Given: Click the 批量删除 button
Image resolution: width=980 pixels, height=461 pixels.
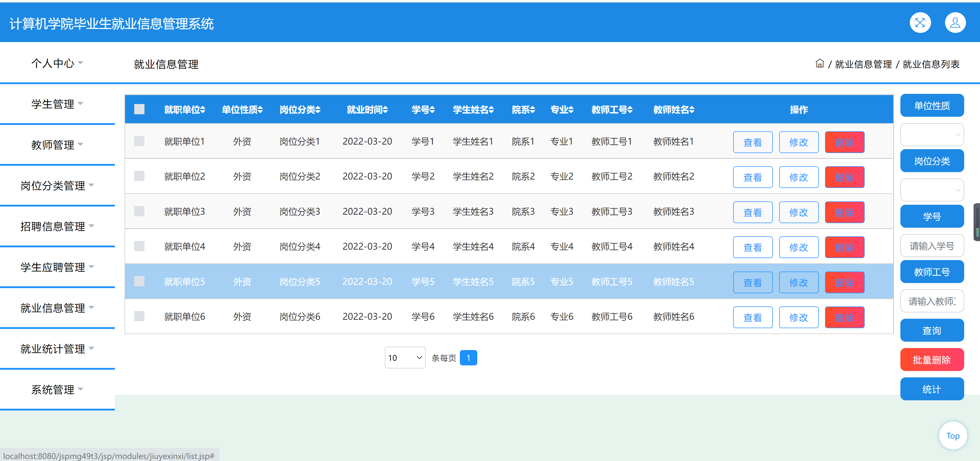Looking at the screenshot, I should [x=932, y=360].
